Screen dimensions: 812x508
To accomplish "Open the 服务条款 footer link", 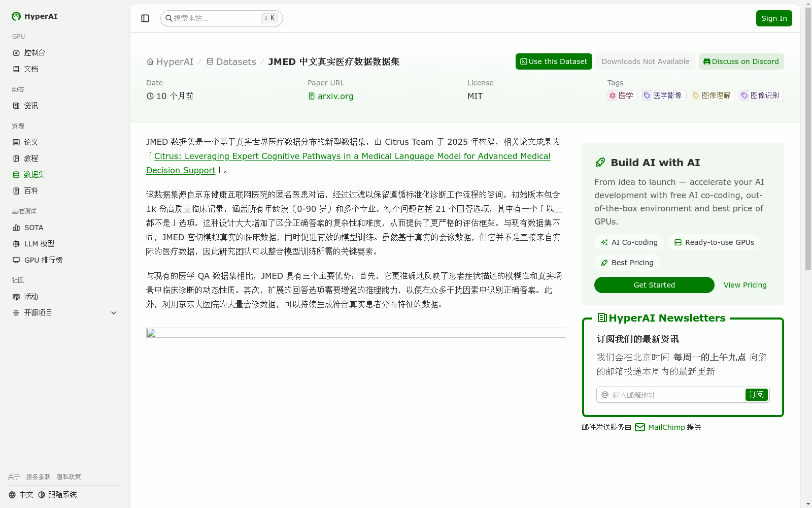I will [x=38, y=477].
